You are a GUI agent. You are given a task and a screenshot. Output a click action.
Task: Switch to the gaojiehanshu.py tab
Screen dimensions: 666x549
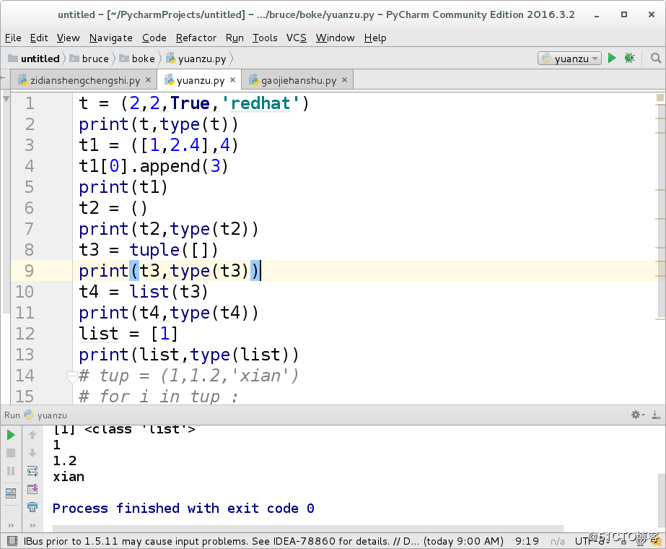pos(297,80)
